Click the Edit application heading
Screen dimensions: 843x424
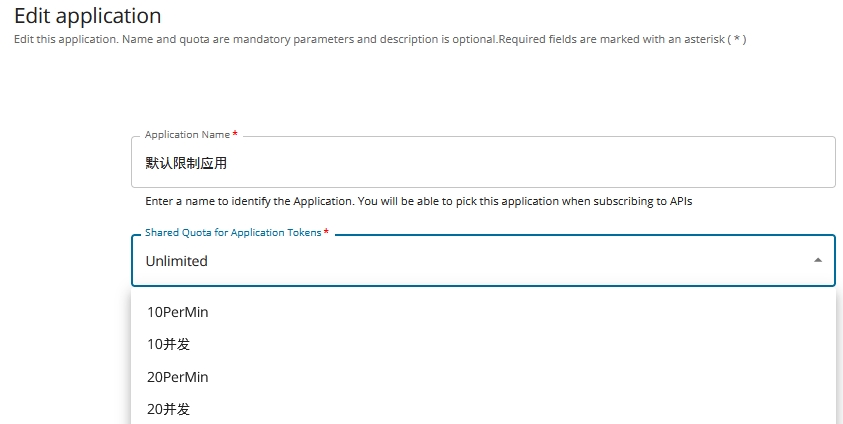click(x=88, y=16)
